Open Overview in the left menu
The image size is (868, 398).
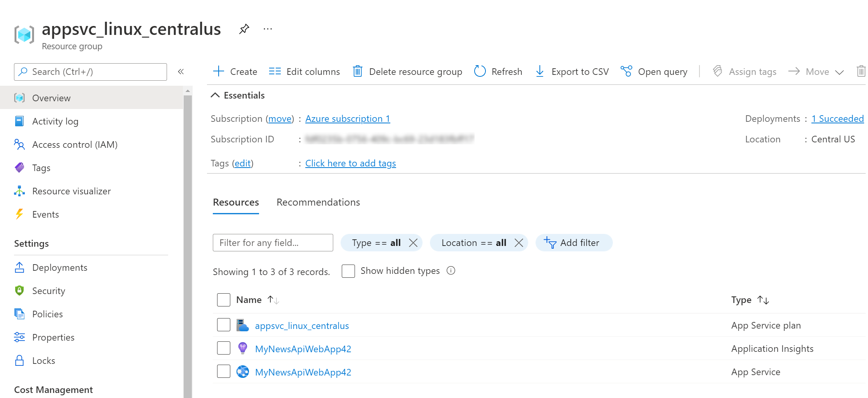[x=92, y=98]
